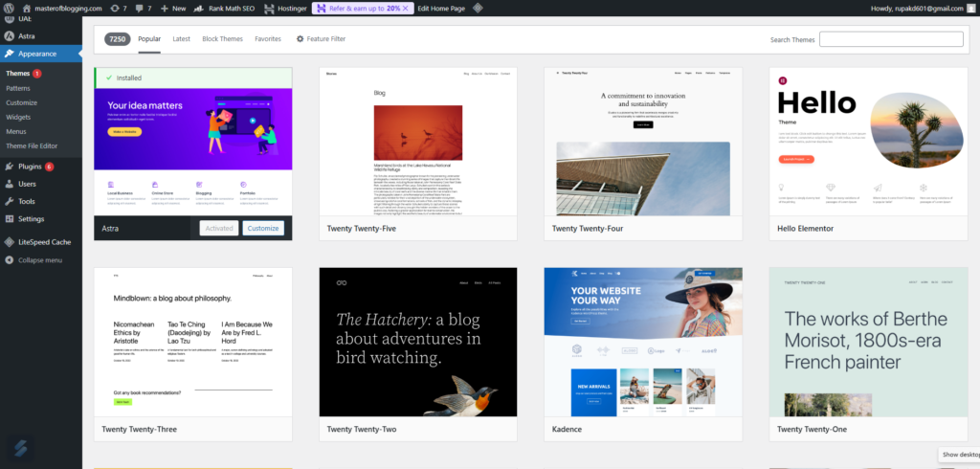
Task: Open the Twenty Twenty-Four theme thumbnail
Action: [643, 142]
